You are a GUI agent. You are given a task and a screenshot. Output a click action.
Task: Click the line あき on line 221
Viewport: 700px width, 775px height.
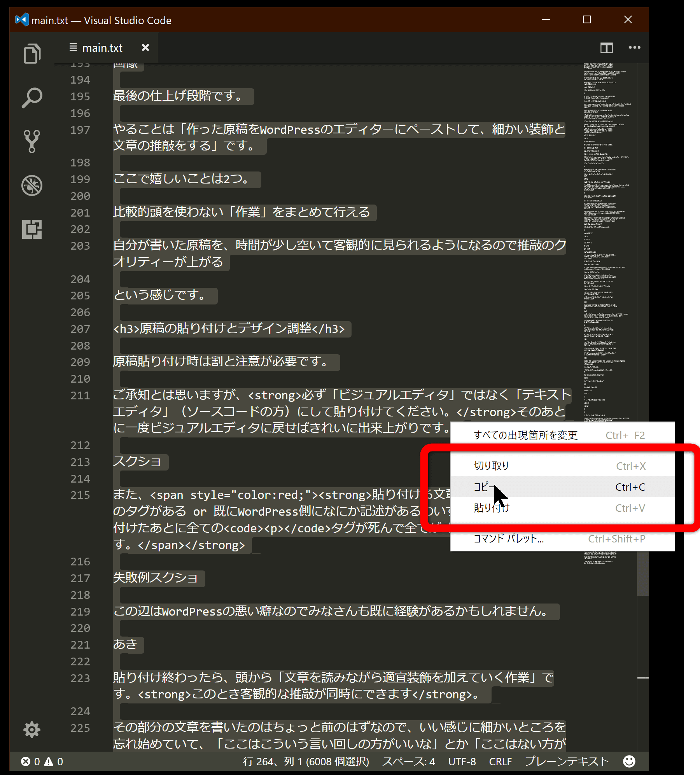tap(125, 644)
